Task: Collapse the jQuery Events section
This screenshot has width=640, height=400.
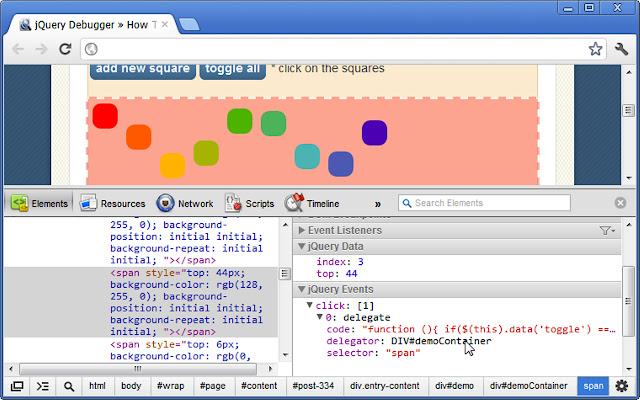Action: (x=302, y=289)
